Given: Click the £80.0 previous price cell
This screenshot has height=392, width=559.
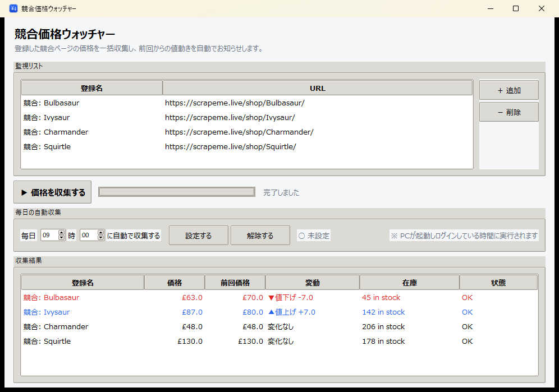Looking at the screenshot, I should pos(253,312).
